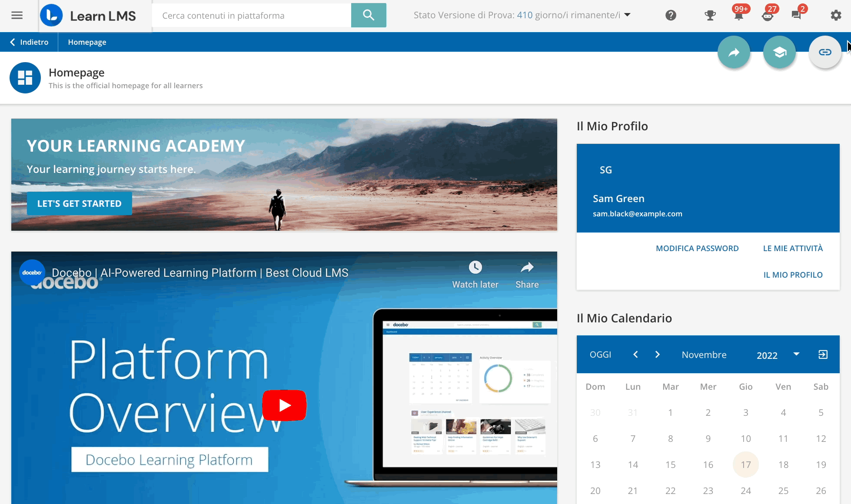Open the notifications bell with 99+ badge
Viewport: 851px width, 504px height.
[x=739, y=16]
